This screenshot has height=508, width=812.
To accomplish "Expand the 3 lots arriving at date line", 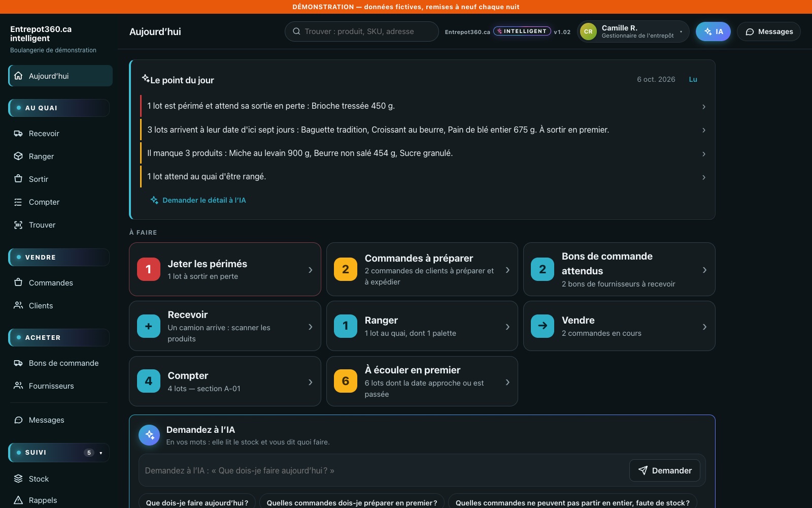I will pos(423,130).
